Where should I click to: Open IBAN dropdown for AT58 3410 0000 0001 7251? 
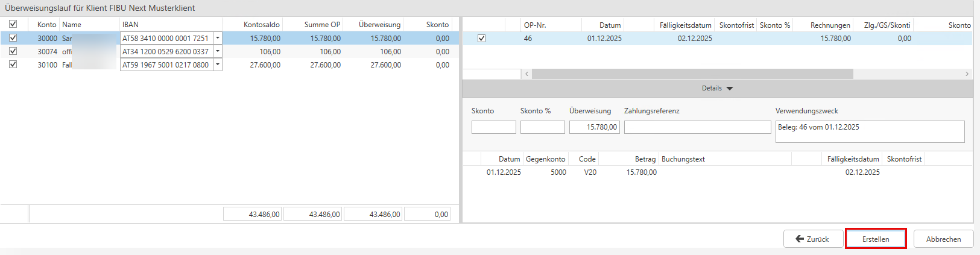click(218, 38)
